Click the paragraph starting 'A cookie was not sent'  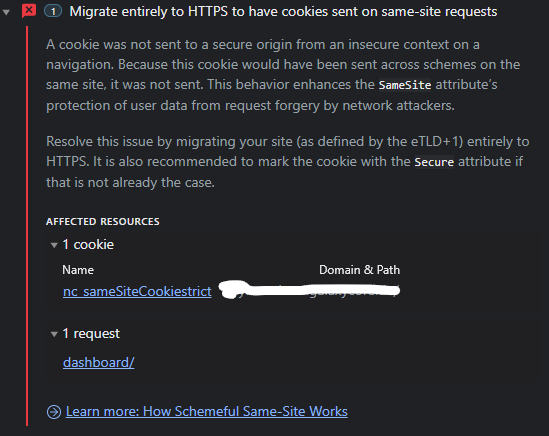click(x=283, y=75)
